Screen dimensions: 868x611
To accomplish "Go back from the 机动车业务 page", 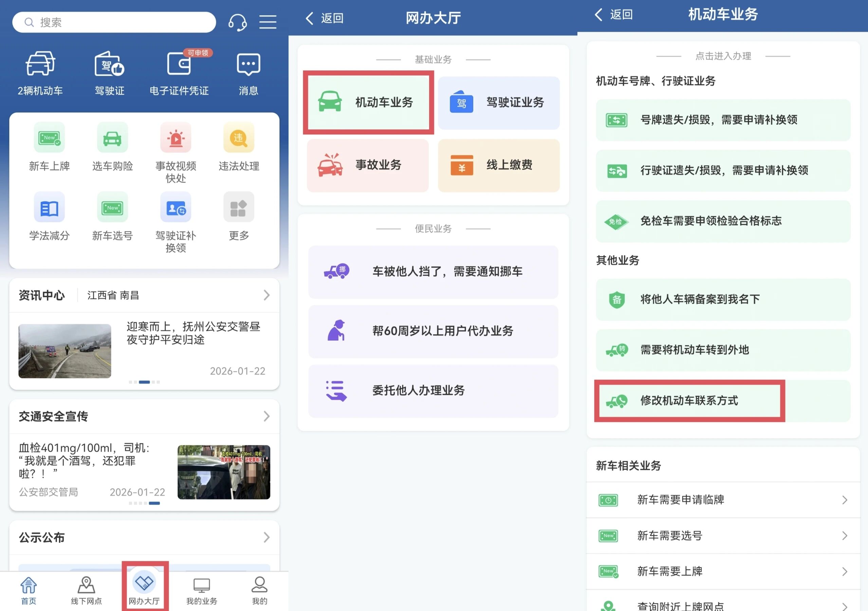I will coord(613,15).
